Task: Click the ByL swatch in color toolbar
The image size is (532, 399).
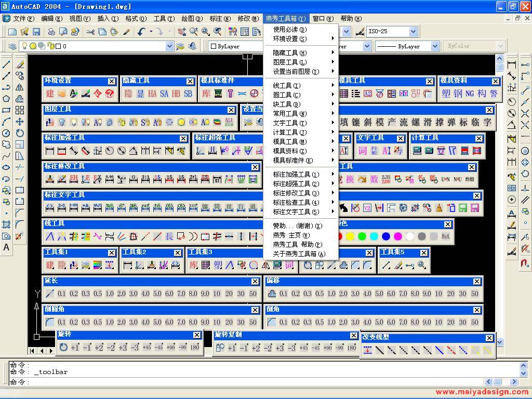Action: 445,236
